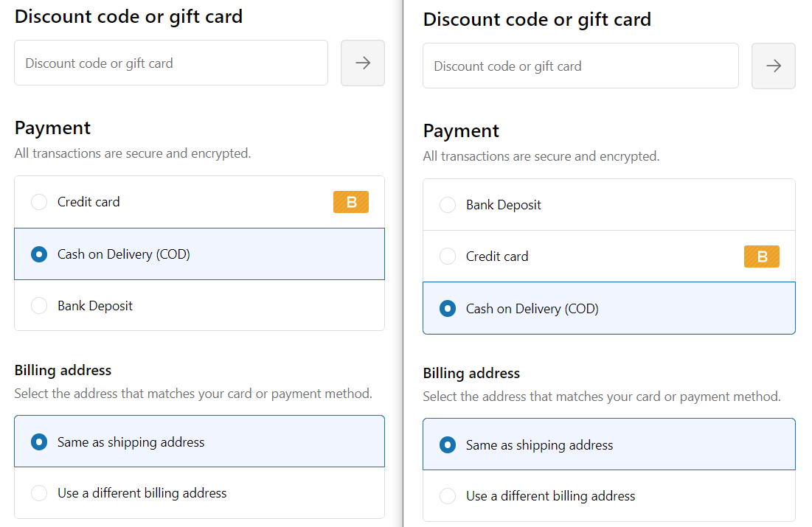
Task: Choose 'Use a different billing address' in right panel
Action: (x=448, y=496)
